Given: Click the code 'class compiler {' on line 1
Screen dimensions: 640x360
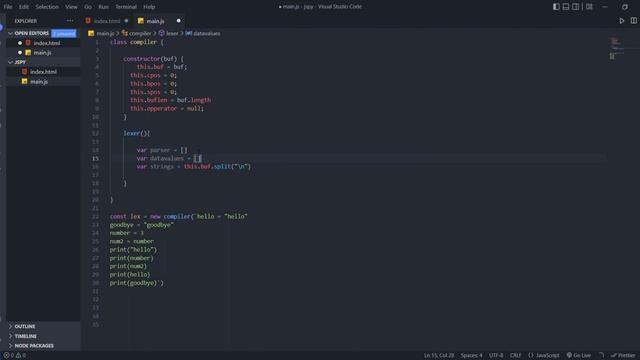Looking at the screenshot, I should click(x=137, y=42).
